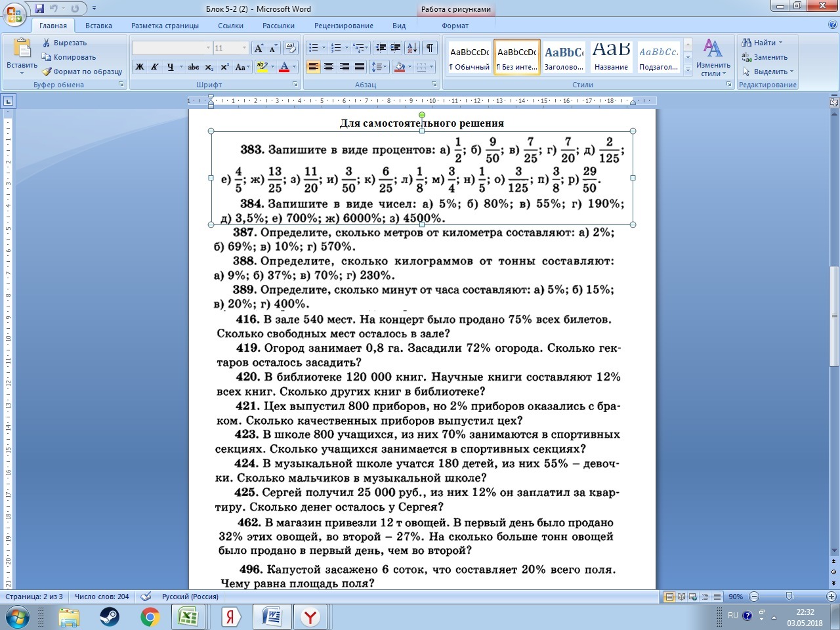Open the Windows Explorer folder taskbar icon
Image resolution: width=840 pixels, height=630 pixels.
coord(68,617)
